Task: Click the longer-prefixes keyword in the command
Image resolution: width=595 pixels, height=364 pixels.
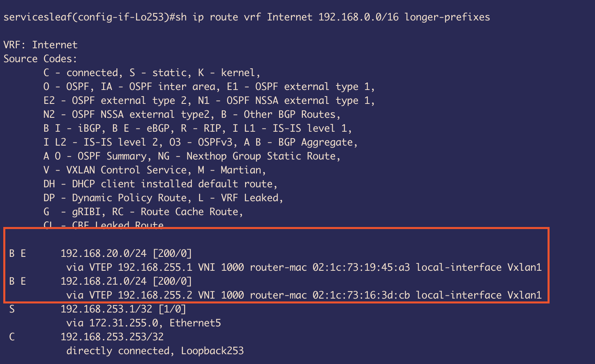Action: [447, 17]
